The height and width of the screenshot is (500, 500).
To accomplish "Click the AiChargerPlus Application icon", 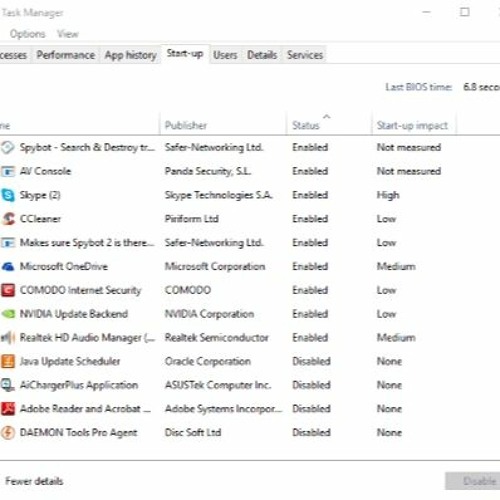I will (x=8, y=385).
